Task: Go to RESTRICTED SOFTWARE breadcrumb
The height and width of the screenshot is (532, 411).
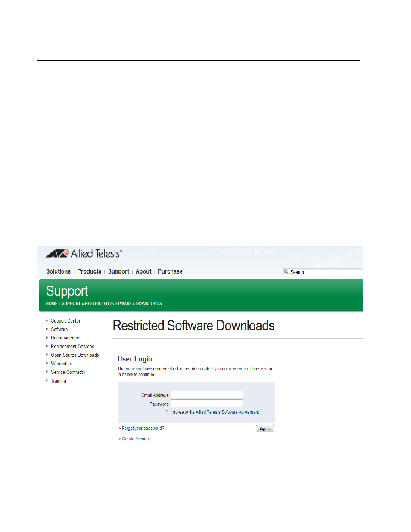Action: 108,303
